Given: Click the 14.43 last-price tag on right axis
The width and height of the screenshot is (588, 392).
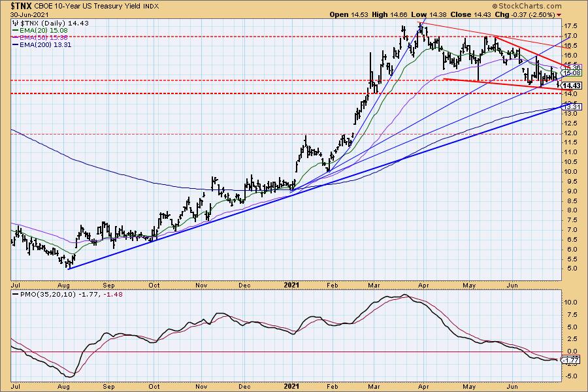Looking at the screenshot, I should click(572, 86).
